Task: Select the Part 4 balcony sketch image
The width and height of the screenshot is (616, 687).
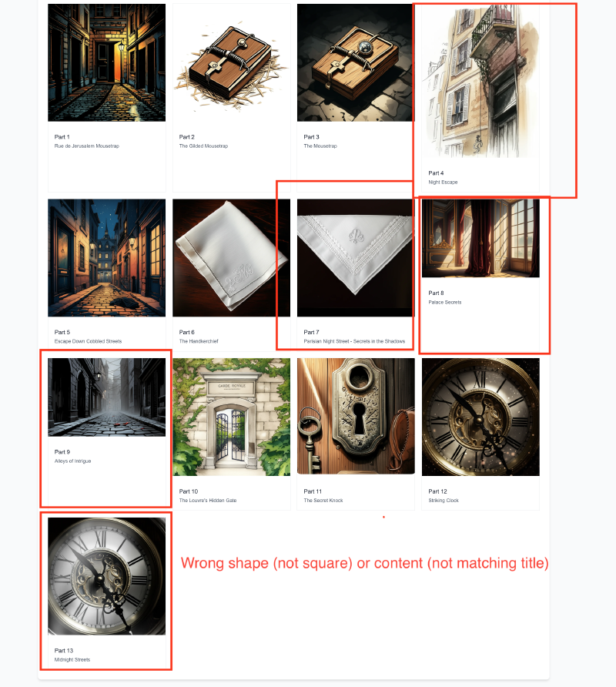Action: 480,81
